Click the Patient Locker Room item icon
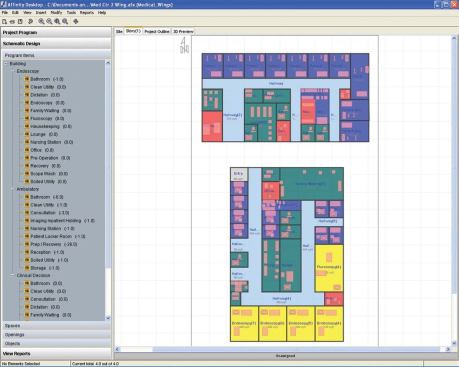The height and width of the screenshot is (367, 459). [x=27, y=236]
